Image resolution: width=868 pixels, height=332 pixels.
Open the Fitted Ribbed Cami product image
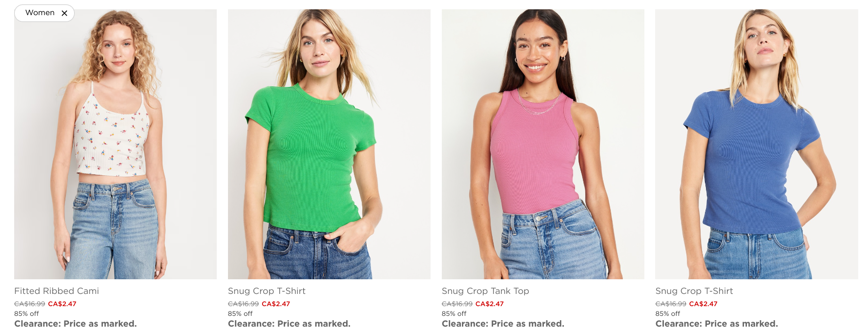(x=115, y=144)
